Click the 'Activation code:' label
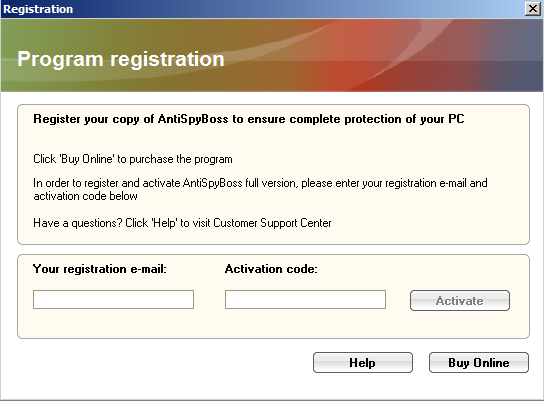Screen dimensions: 544x401 tap(271, 269)
